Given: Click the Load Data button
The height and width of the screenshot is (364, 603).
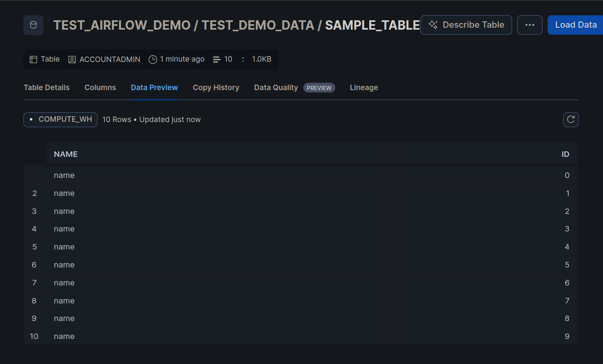Looking at the screenshot, I should pos(576,25).
